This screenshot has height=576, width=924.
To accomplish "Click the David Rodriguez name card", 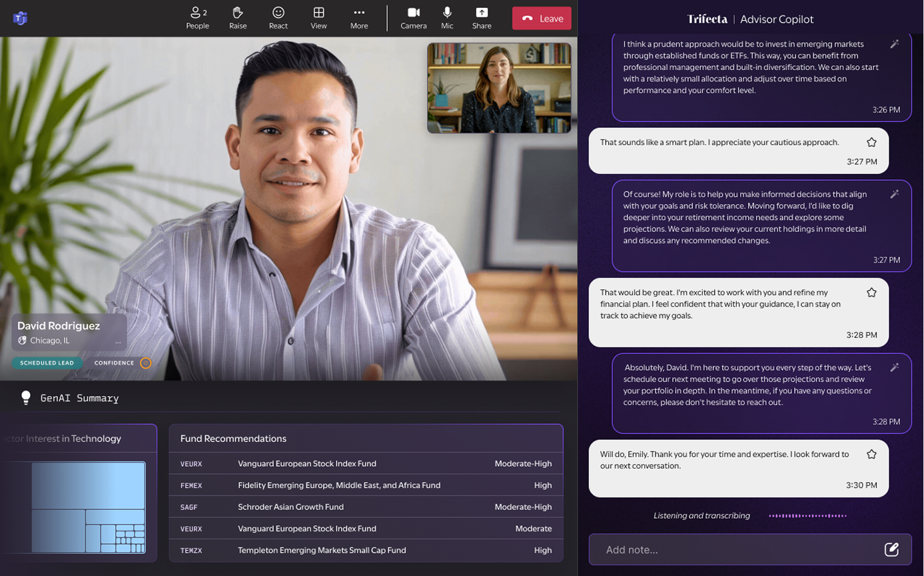I will click(69, 332).
